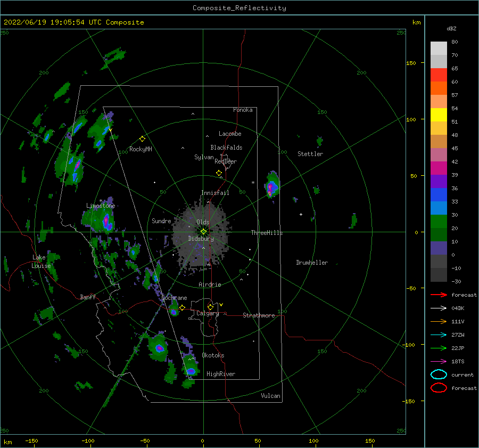
Task: Click the red forecast arrow in legend
Action: click(439, 295)
